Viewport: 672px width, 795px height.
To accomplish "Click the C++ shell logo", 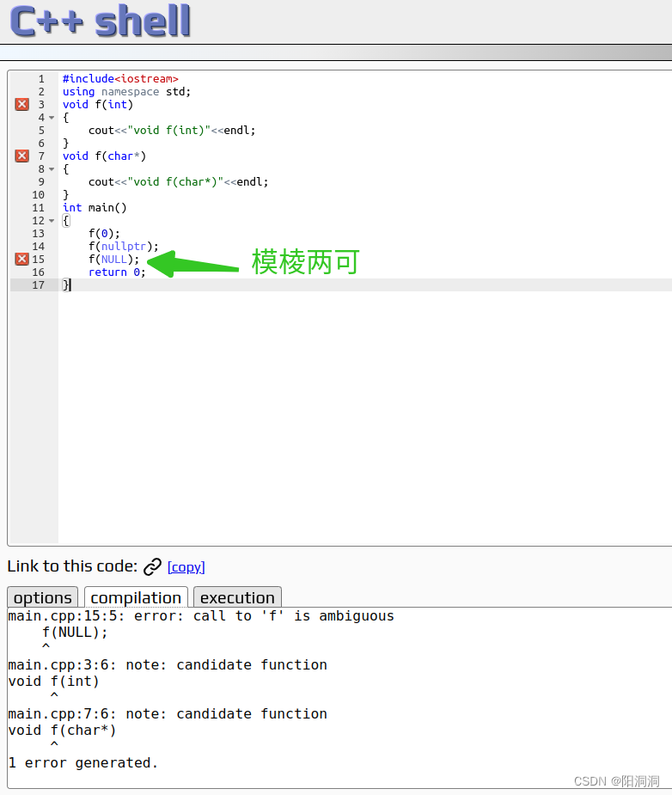I will (100, 21).
